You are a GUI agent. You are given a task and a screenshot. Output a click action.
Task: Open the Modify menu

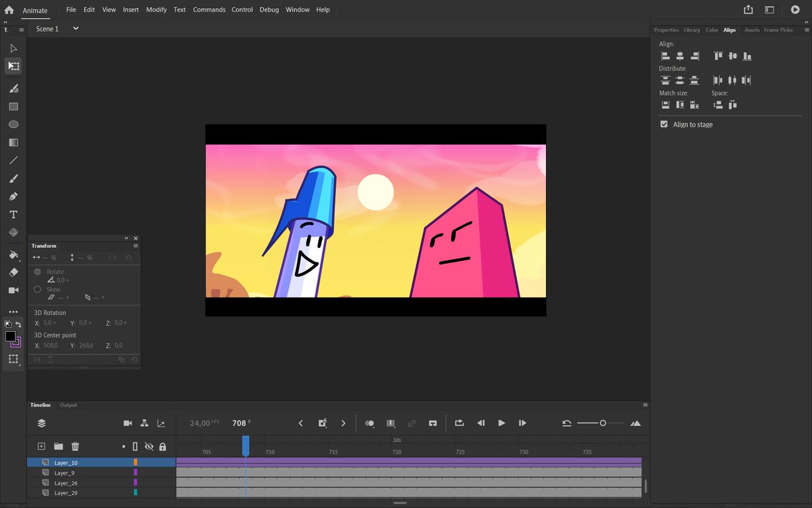tap(156, 9)
